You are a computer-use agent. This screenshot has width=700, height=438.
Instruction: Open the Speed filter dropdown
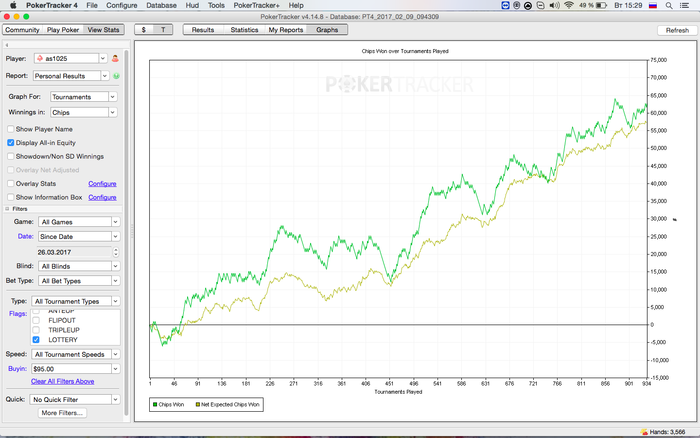[x=115, y=354]
